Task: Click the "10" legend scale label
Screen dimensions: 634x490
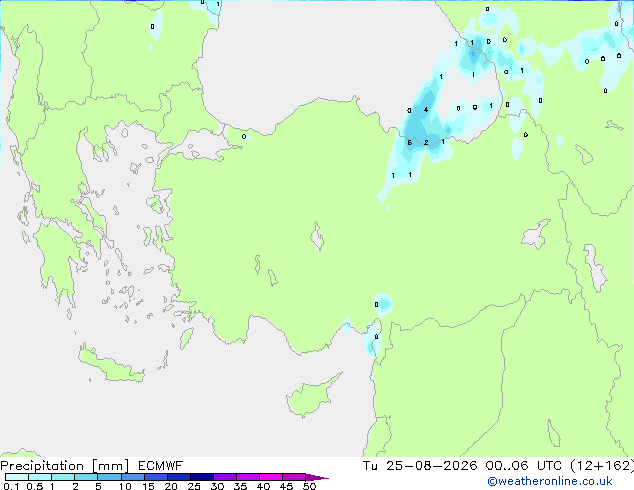Action: tap(125, 486)
